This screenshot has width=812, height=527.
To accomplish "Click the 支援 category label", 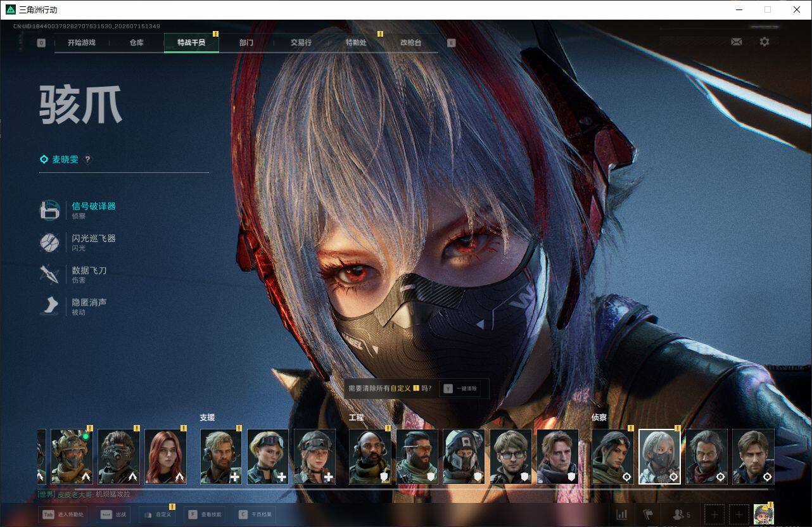I will 207,417.
